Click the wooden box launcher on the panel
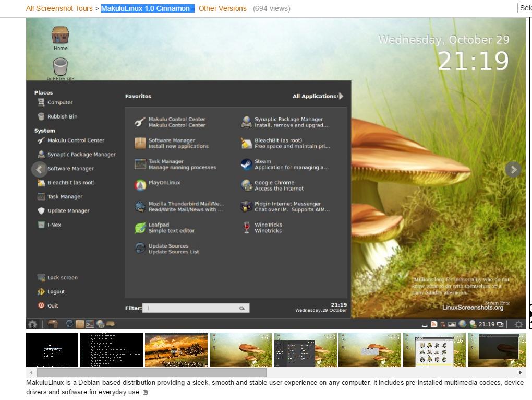This screenshot has width=532, height=400. (x=80, y=324)
